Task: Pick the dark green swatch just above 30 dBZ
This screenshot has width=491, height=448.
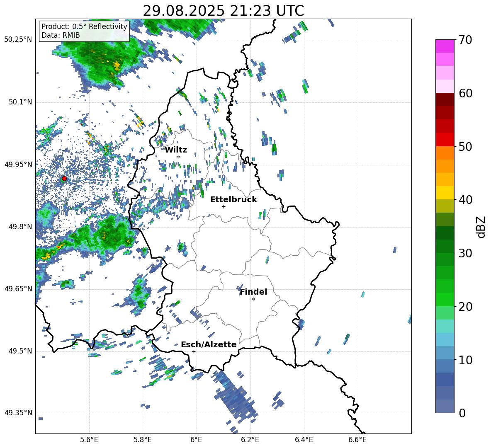Action: tap(445, 246)
